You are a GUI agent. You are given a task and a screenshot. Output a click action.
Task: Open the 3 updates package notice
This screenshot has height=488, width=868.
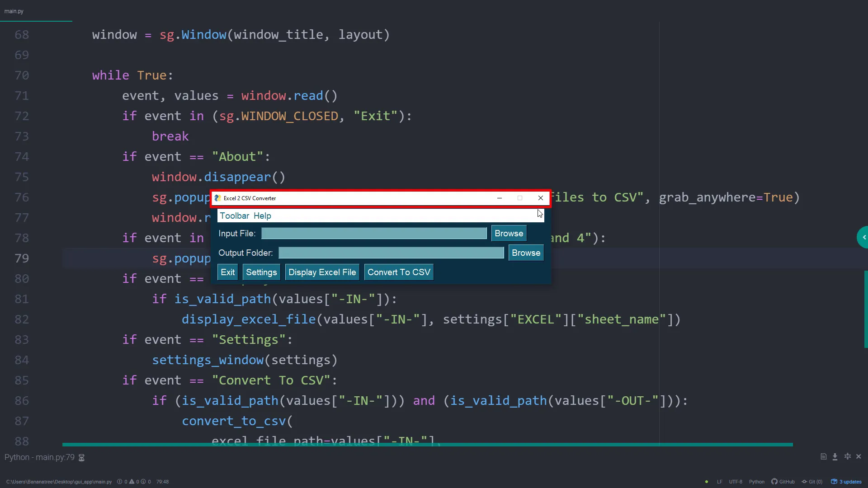[x=846, y=482]
